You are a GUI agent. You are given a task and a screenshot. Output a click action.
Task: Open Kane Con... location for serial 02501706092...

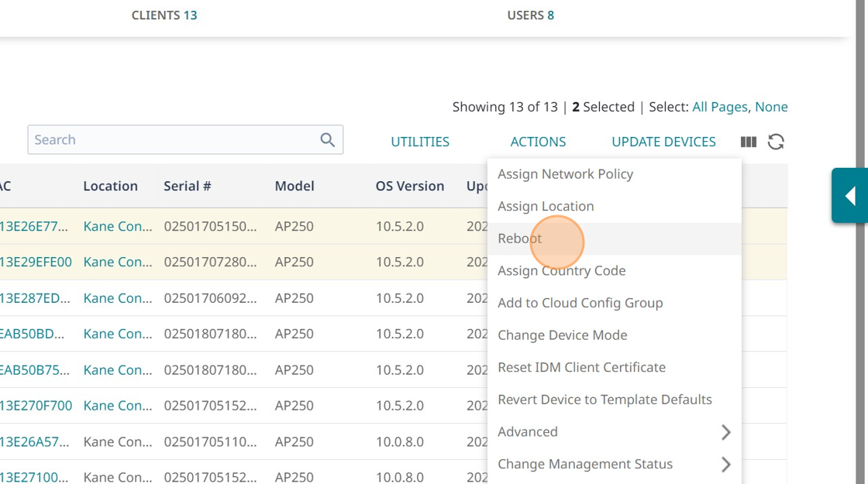coord(117,299)
